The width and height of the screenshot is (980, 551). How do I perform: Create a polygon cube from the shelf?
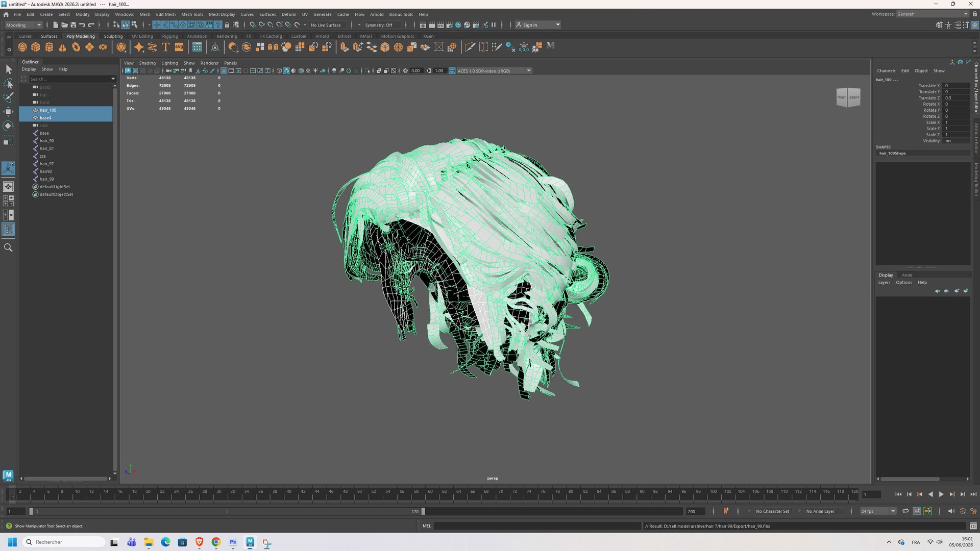pyautogui.click(x=36, y=47)
